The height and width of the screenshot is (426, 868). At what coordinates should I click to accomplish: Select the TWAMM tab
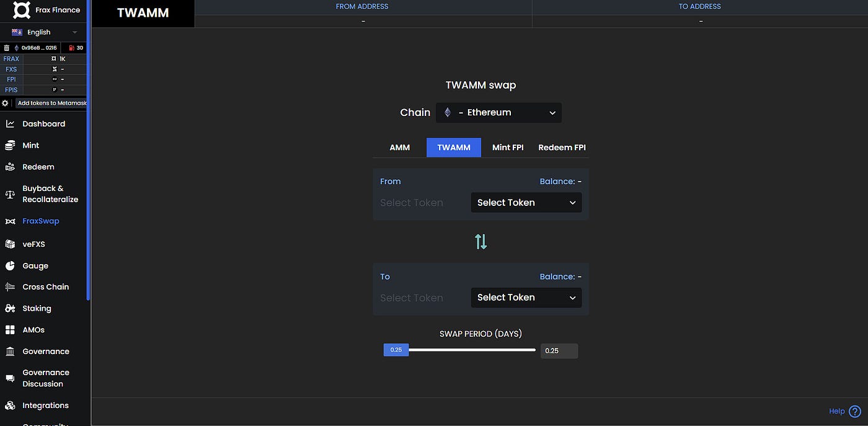click(454, 148)
